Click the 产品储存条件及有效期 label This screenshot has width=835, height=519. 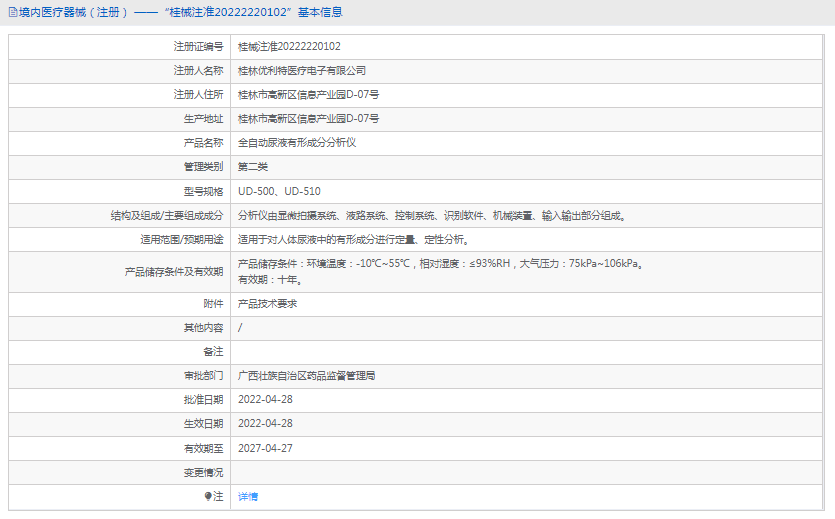pyautogui.click(x=174, y=272)
